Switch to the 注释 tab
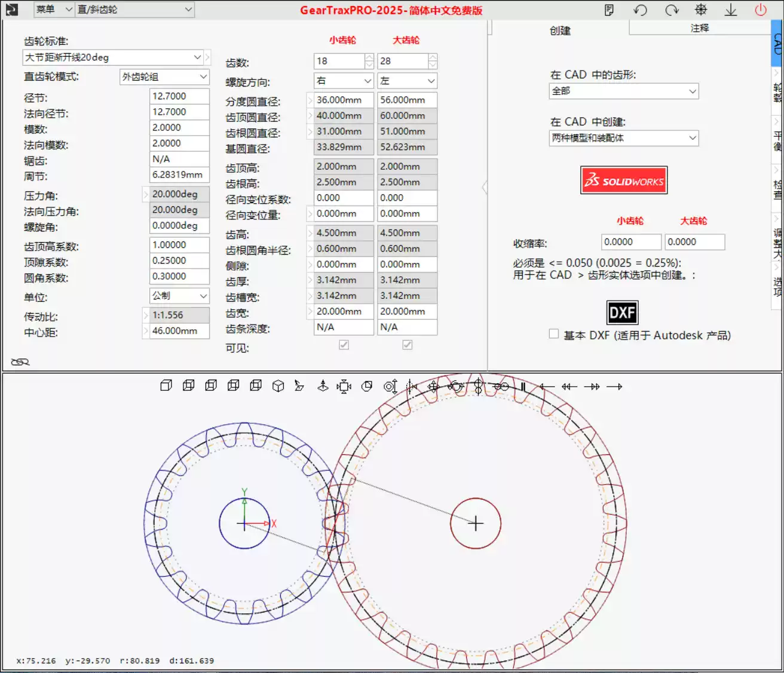The width and height of the screenshot is (784, 673). [700, 27]
